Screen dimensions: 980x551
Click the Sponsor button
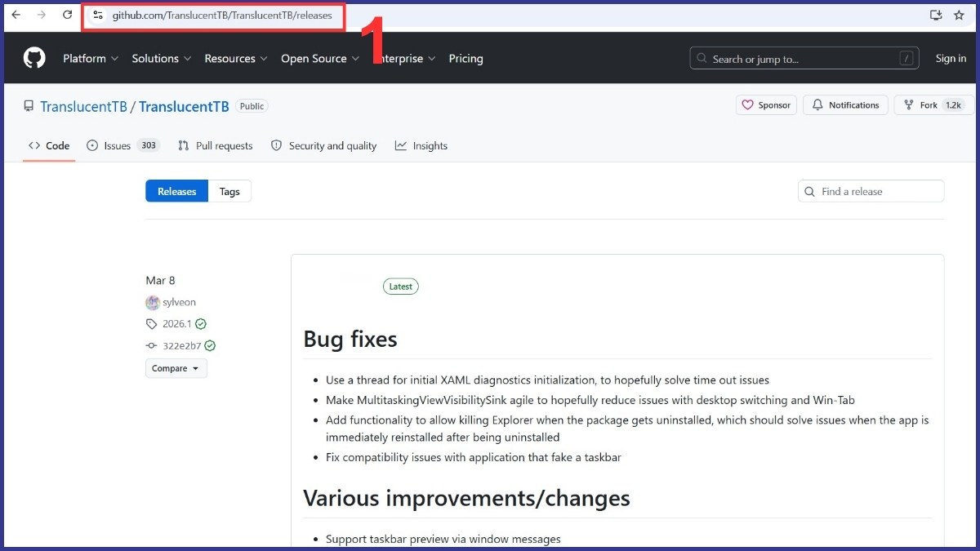766,105
